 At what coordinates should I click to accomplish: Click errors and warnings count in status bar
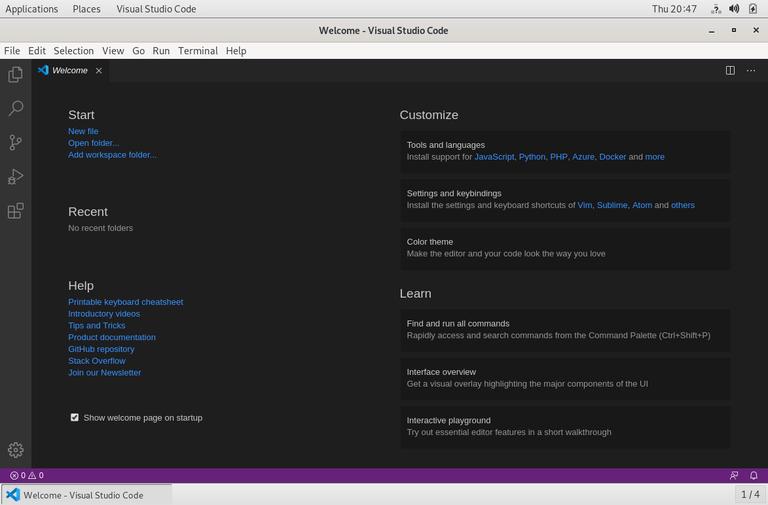[26, 476]
